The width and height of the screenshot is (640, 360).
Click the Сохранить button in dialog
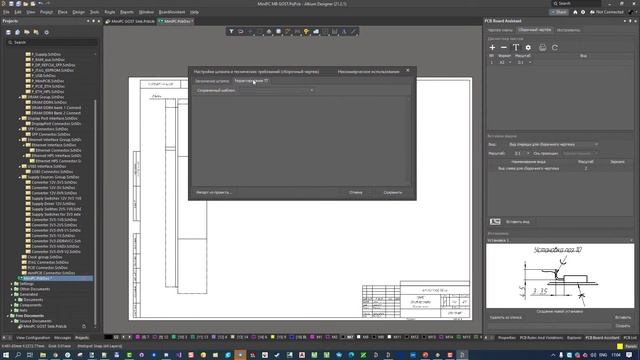click(x=393, y=192)
